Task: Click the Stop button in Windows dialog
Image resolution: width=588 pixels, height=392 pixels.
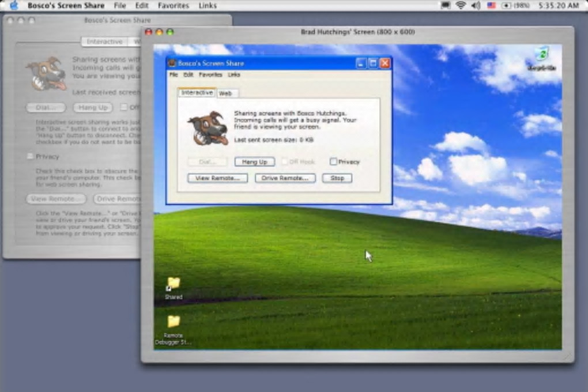Action: (337, 178)
